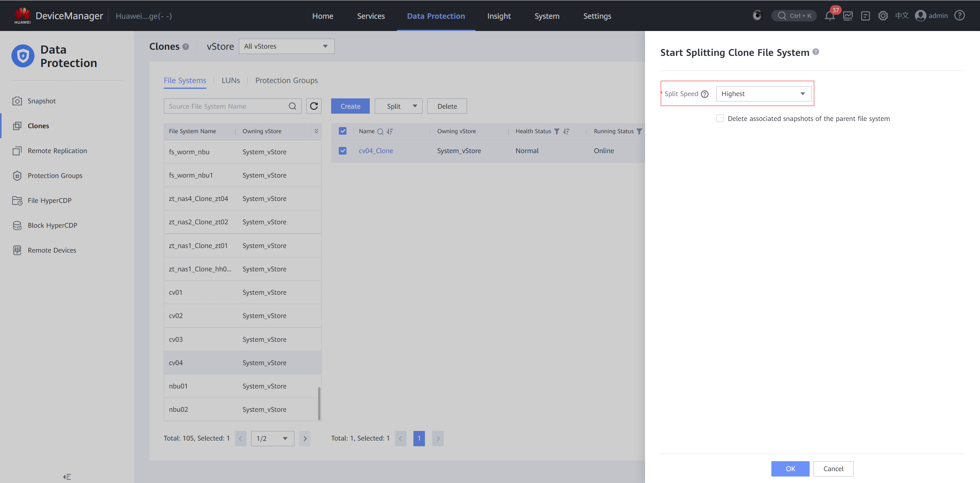Image resolution: width=980 pixels, height=483 pixels.
Task: Click the Split Speed help icon
Action: click(x=705, y=94)
